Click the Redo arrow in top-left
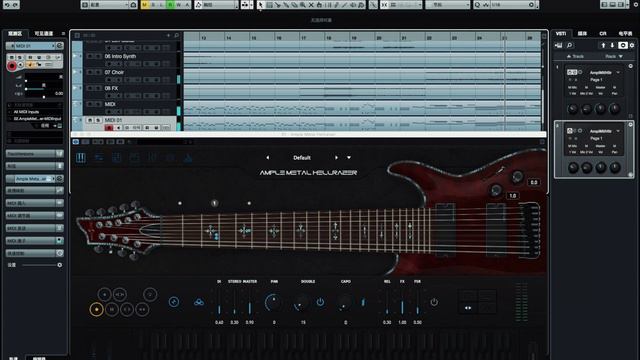 (16, 4)
